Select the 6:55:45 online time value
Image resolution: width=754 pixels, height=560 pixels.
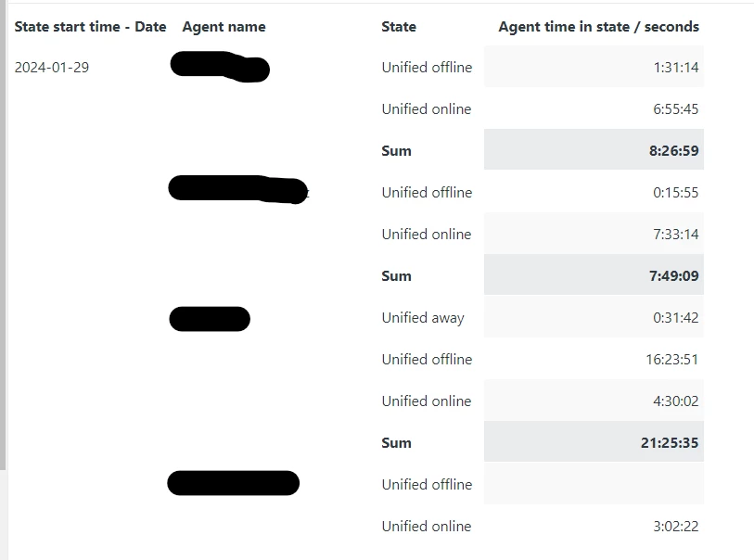pyautogui.click(x=675, y=109)
